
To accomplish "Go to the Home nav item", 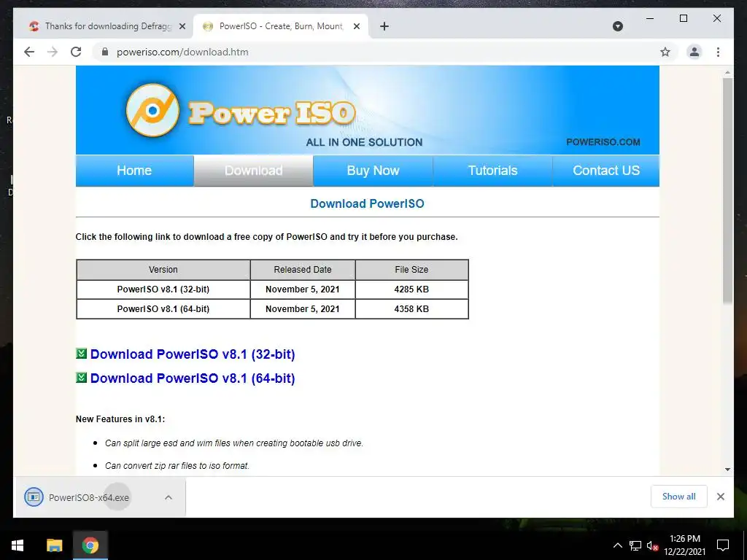I will pyautogui.click(x=134, y=171).
